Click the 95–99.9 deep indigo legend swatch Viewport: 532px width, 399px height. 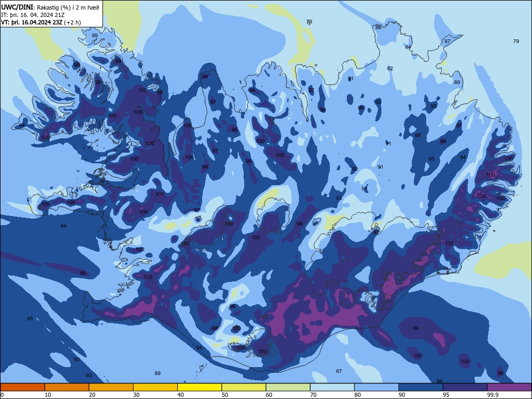click(x=465, y=387)
